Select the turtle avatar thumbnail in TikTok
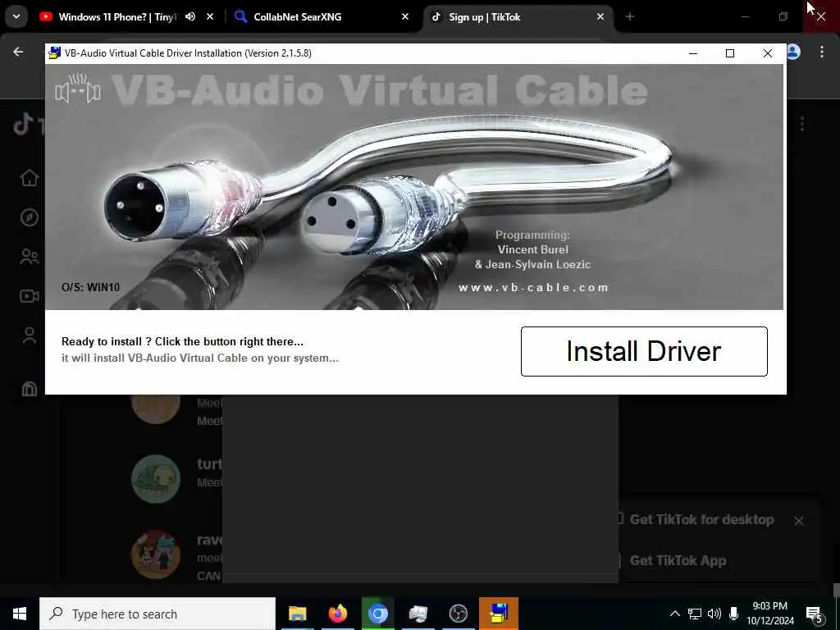Viewport: 840px width, 630px height. click(156, 479)
